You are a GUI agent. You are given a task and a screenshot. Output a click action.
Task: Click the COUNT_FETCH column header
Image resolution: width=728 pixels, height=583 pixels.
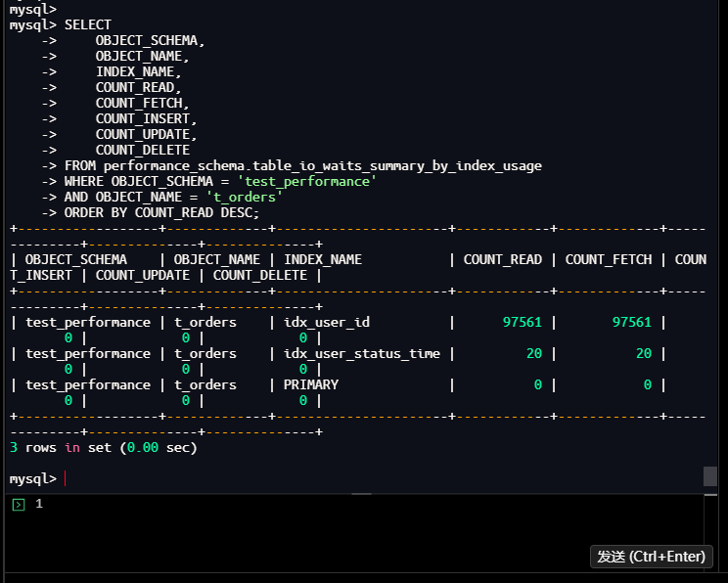click(x=609, y=260)
